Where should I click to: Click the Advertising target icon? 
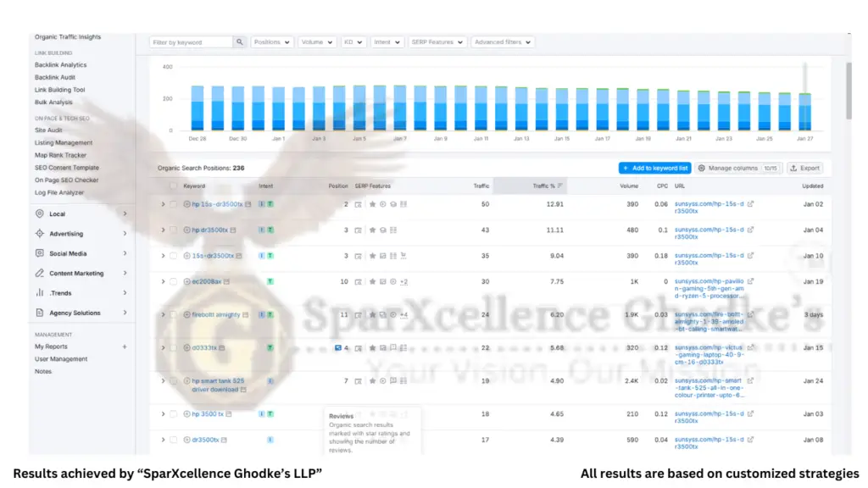click(x=40, y=234)
